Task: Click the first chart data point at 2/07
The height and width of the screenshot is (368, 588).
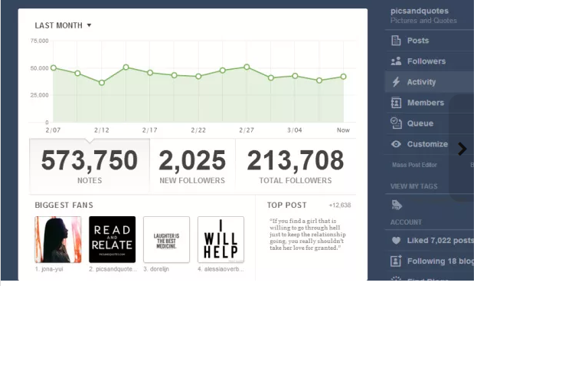Action: (54, 68)
